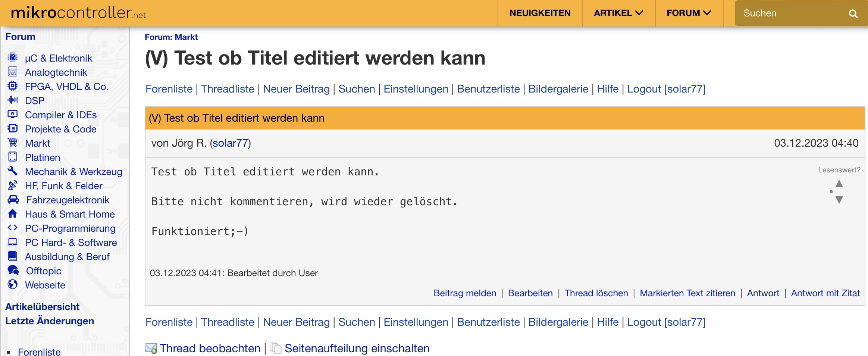The width and height of the screenshot is (868, 356).
Task: Click the HF, Funk & Felder antenna icon
Action: tap(13, 185)
